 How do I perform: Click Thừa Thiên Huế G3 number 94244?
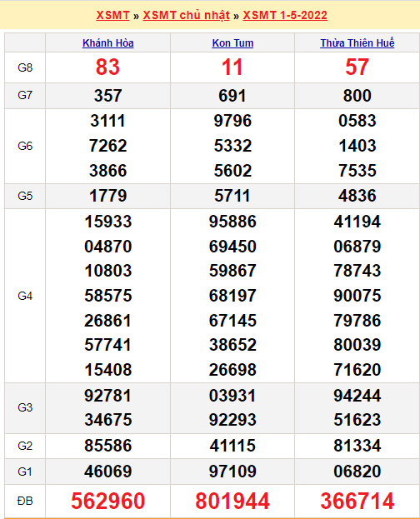click(357, 396)
